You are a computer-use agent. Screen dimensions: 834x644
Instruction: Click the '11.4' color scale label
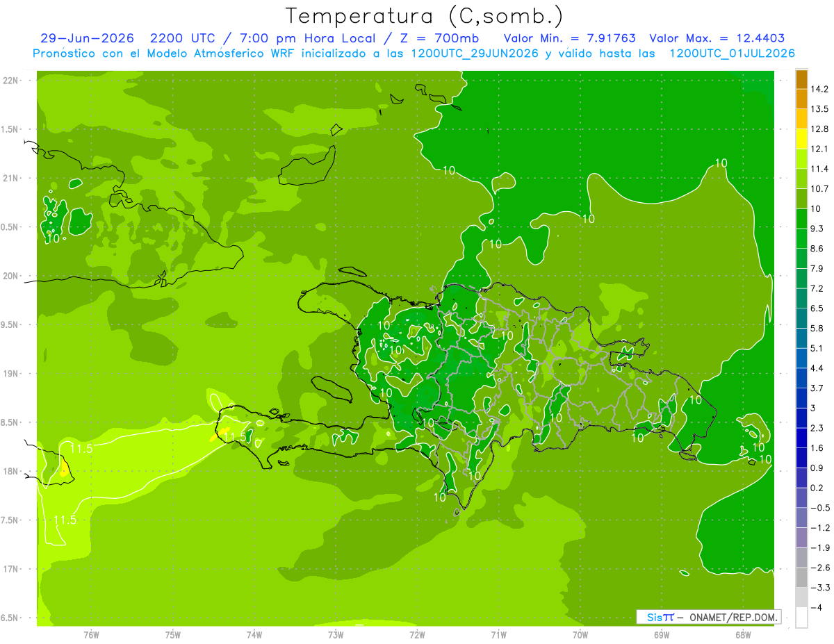click(819, 169)
